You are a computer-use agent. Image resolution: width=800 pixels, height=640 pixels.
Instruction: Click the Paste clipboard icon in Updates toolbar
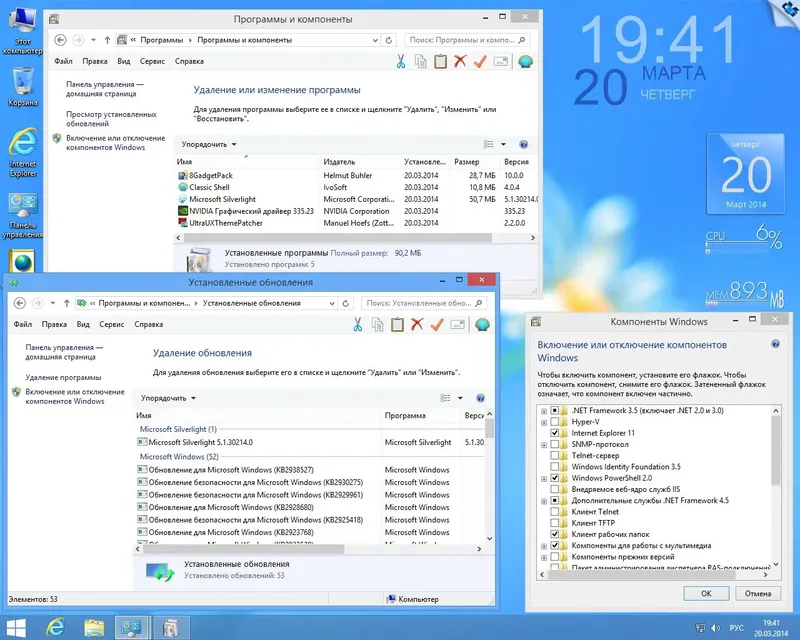pyautogui.click(x=397, y=324)
